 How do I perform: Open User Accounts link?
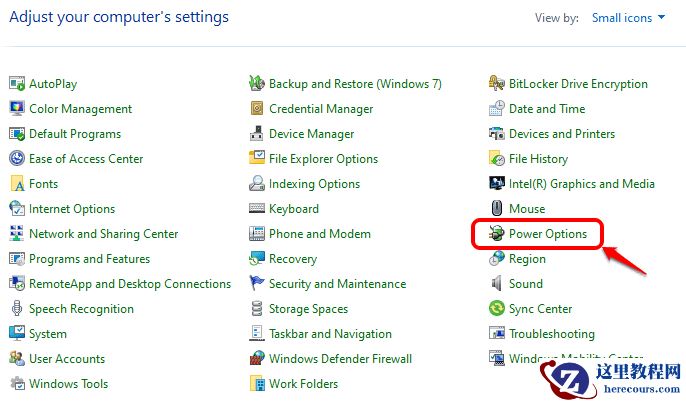[x=66, y=359]
